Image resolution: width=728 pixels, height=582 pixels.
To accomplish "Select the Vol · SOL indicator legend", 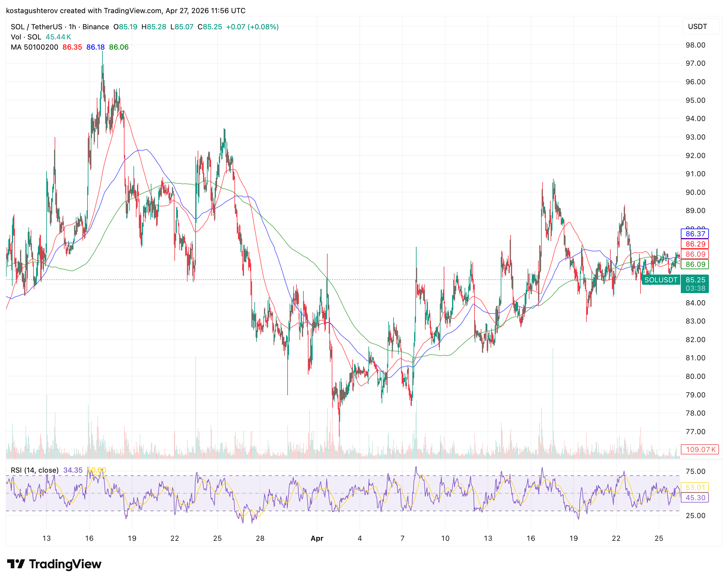I will [x=26, y=37].
